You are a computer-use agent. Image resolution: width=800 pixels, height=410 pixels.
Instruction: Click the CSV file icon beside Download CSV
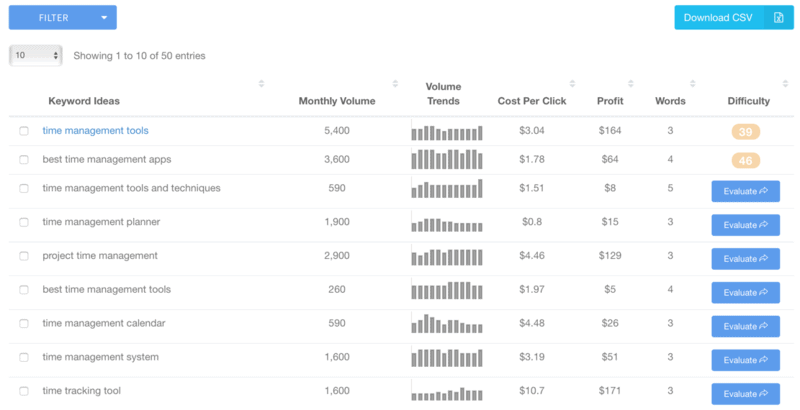778,17
